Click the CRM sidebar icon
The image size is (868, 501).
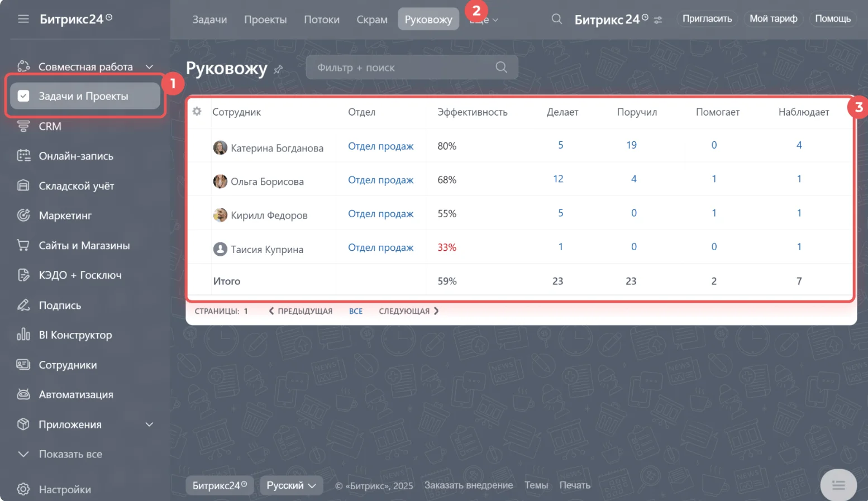[23, 126]
